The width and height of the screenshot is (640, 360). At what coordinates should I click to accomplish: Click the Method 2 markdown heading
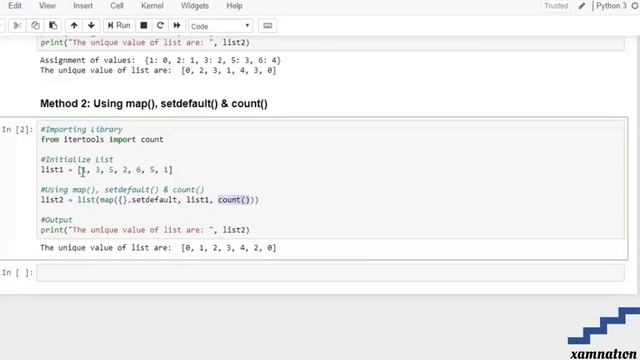click(153, 104)
